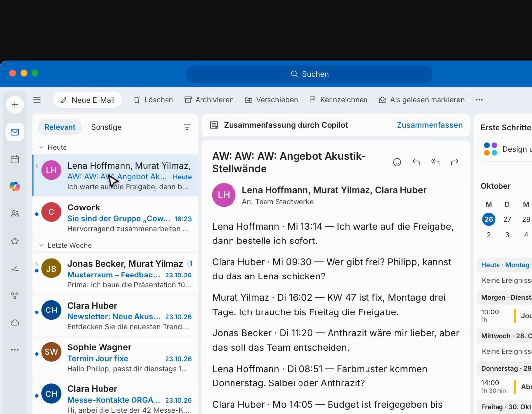Flag message with Kennzeichnen

pos(338,100)
